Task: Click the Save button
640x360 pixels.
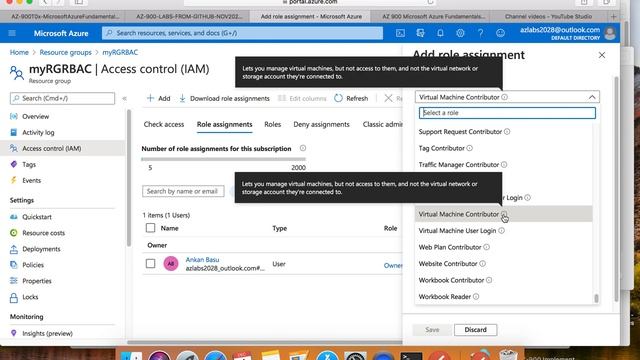Action: click(x=432, y=330)
